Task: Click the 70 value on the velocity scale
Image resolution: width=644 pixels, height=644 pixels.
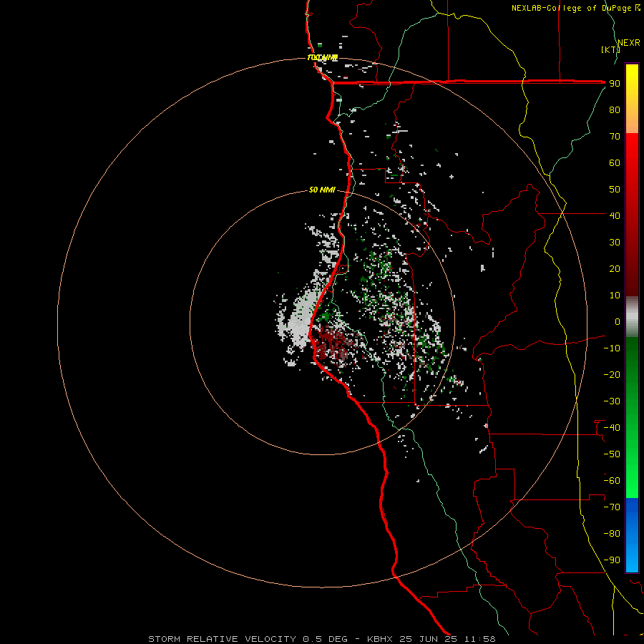Action: coord(615,137)
